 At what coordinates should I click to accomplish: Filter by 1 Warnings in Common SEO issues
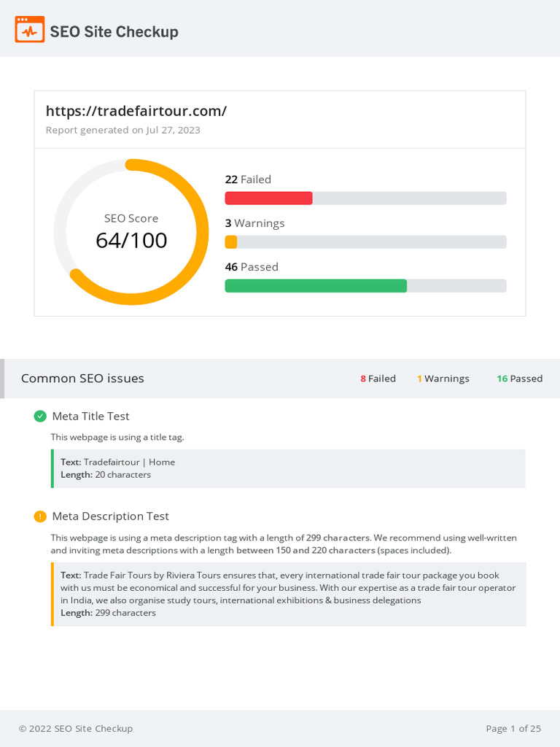pyautogui.click(x=443, y=379)
